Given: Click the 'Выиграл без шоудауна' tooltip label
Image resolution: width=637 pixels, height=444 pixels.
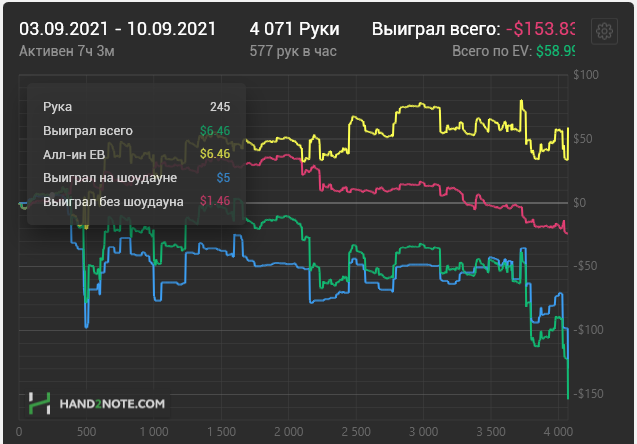Looking at the screenshot, I should (x=113, y=201).
